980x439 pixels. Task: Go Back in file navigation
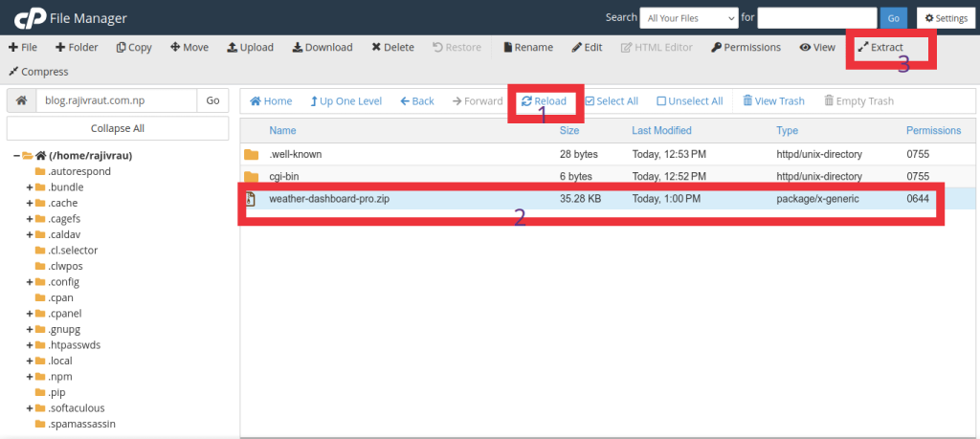[417, 101]
